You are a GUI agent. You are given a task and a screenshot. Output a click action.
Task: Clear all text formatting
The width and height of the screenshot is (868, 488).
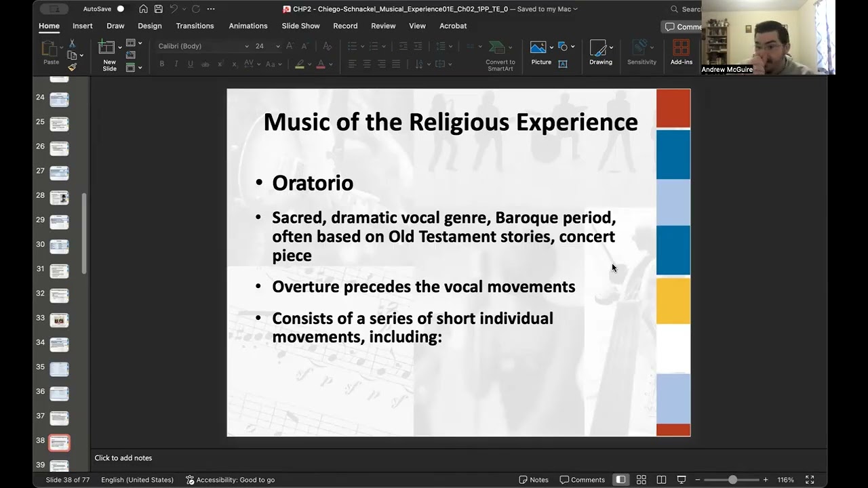[x=327, y=46]
